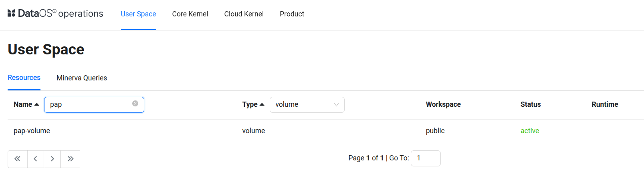Jump to the first page of results
Viewport: 644px width, 174px height.
click(x=18, y=159)
